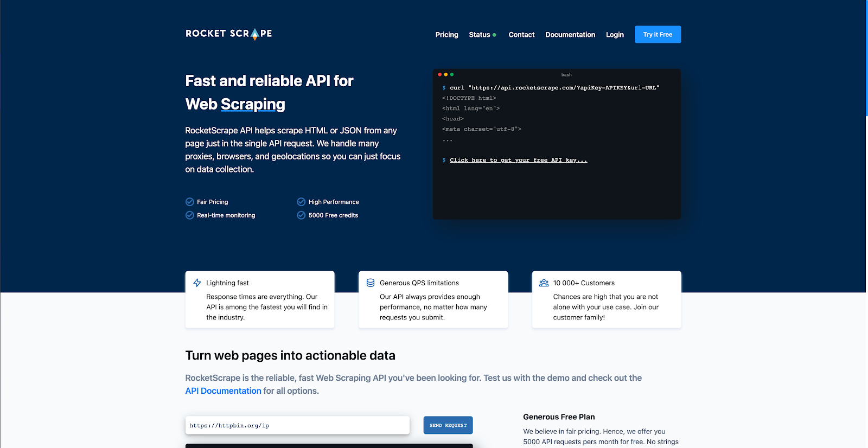Click the Turn web pages into actionable data heading
The width and height of the screenshot is (868, 448).
[290, 356]
